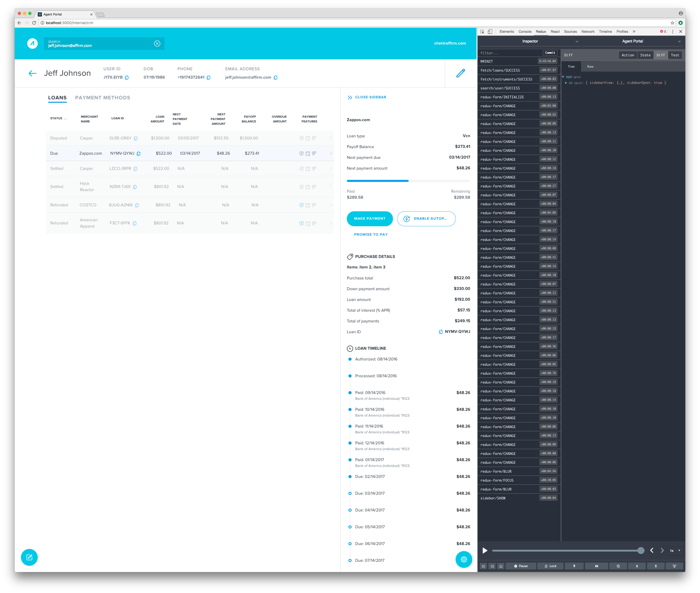The width and height of the screenshot is (700, 593).
Task: Toggle the DevTools device toolbar icon
Action: 490,32
